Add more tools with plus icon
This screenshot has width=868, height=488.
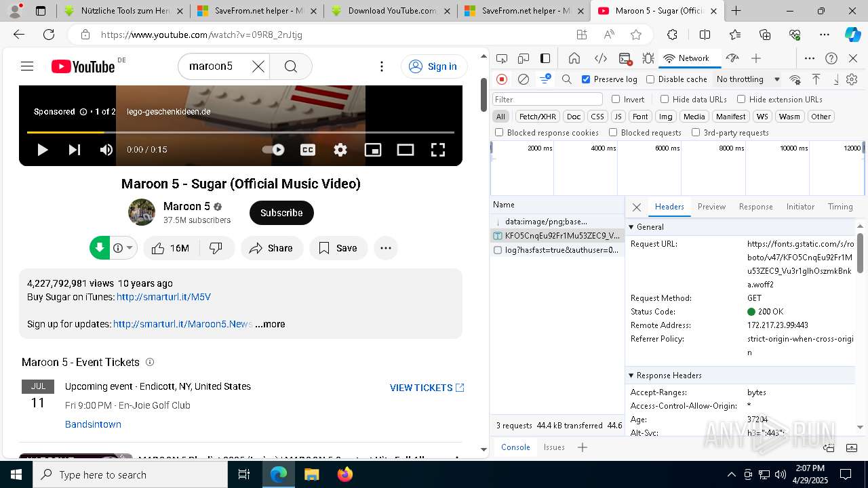(x=756, y=58)
